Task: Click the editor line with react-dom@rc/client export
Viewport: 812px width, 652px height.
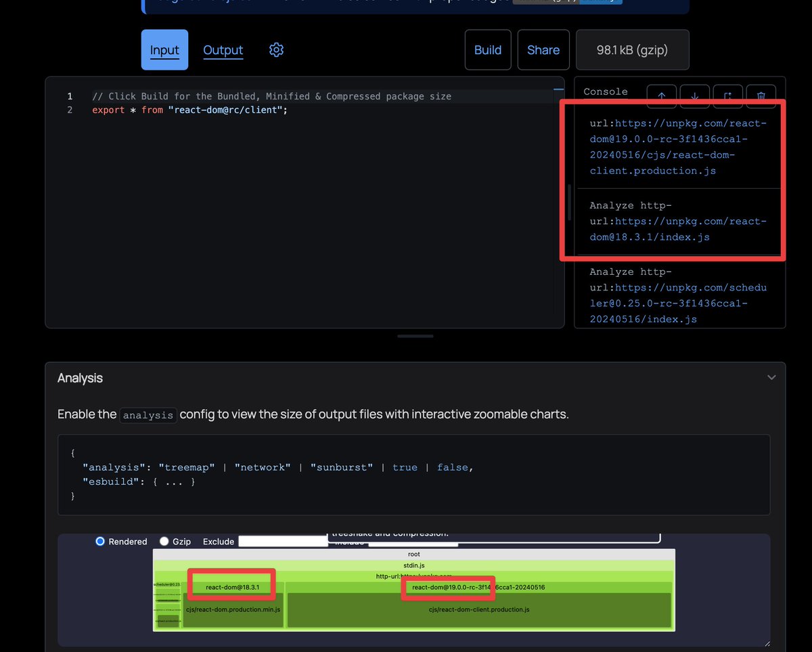Action: (x=190, y=109)
